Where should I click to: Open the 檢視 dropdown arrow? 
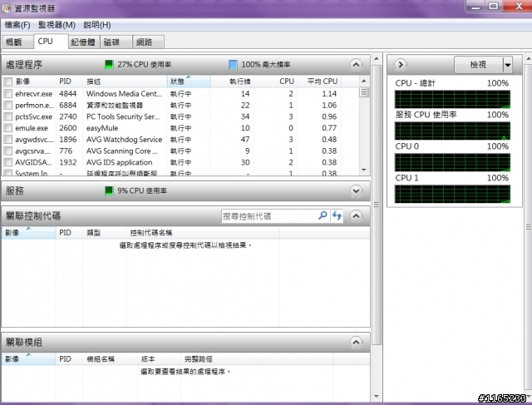point(507,65)
